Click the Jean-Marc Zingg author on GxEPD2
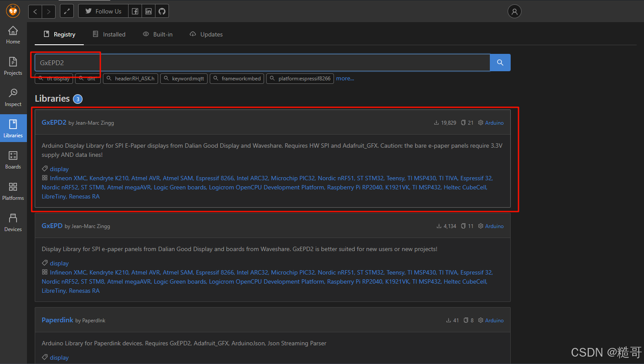This screenshot has height=364, width=644. coord(95,123)
